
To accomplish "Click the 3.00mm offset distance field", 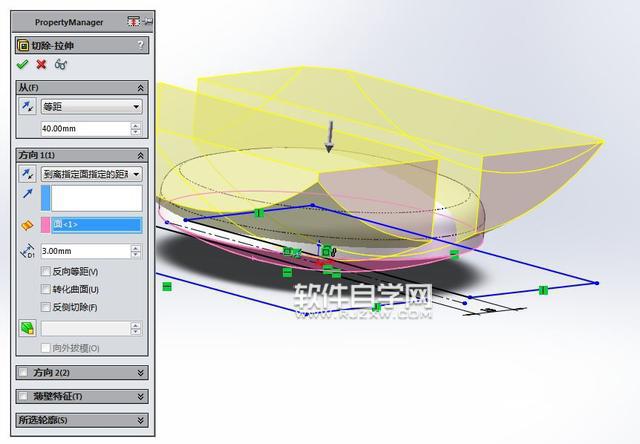I will [x=86, y=251].
